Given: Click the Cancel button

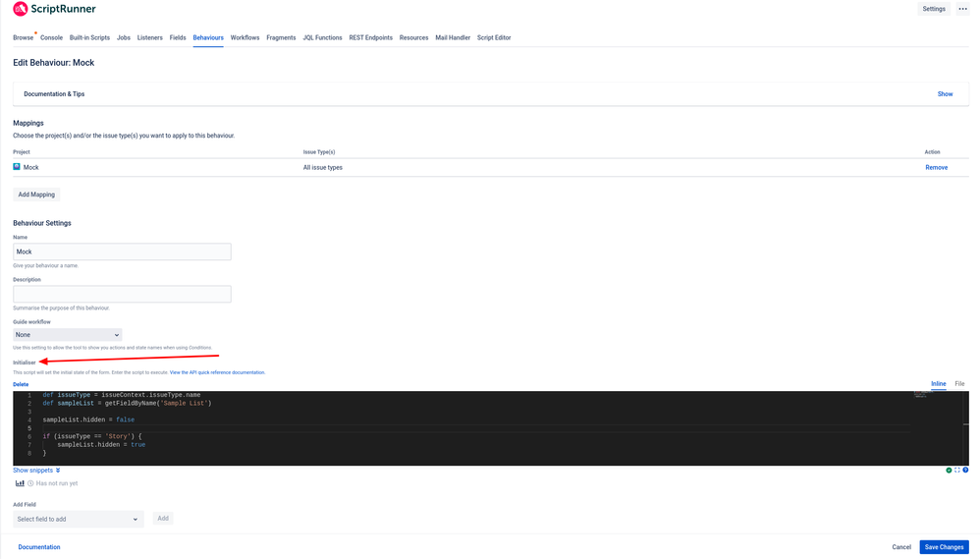Looking at the screenshot, I should pyautogui.click(x=901, y=547).
